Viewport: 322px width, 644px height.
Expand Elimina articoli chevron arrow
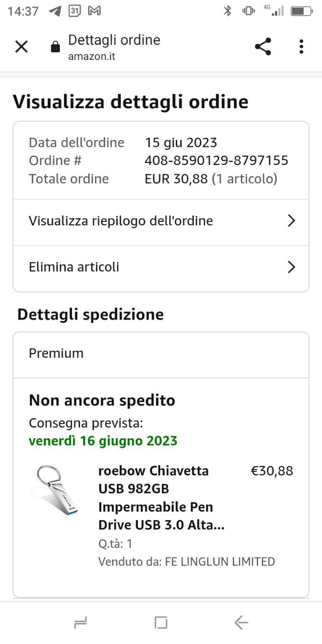click(x=291, y=267)
